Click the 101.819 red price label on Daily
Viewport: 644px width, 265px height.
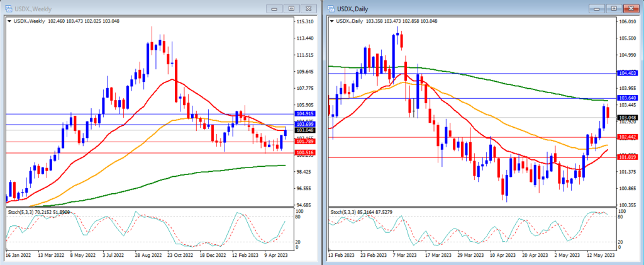point(628,157)
